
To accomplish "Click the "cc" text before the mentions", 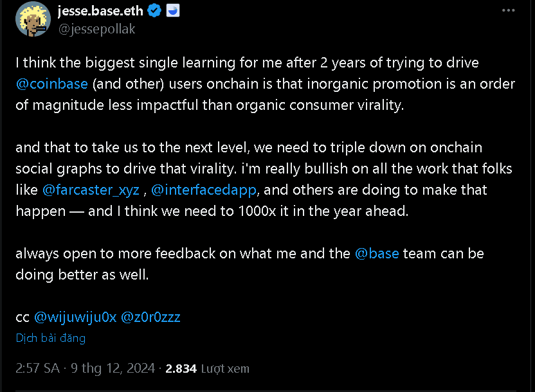I will [x=23, y=316].
